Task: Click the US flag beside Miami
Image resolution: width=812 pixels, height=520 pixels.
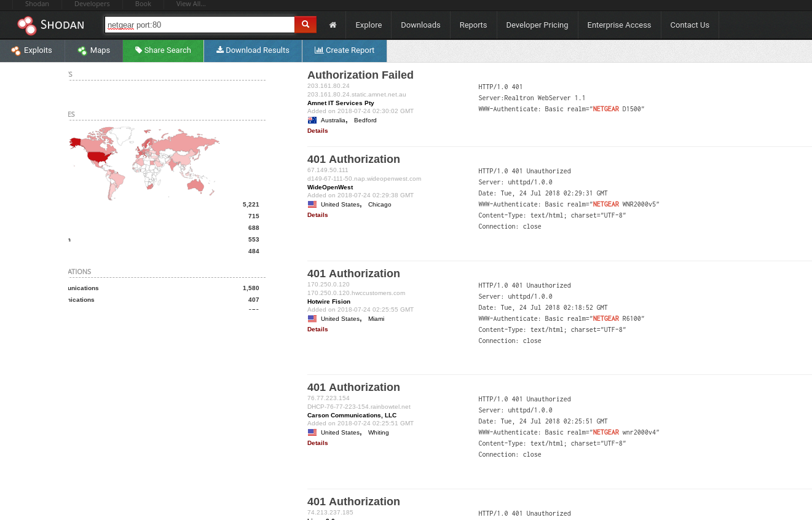Action: click(312, 319)
